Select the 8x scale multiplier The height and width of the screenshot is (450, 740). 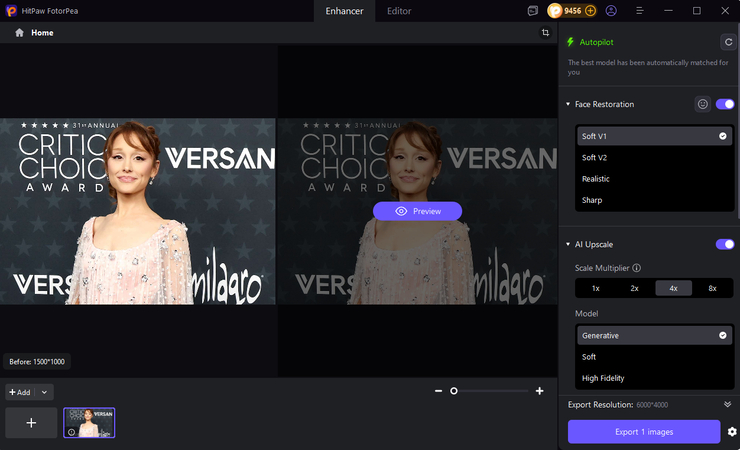pos(713,288)
